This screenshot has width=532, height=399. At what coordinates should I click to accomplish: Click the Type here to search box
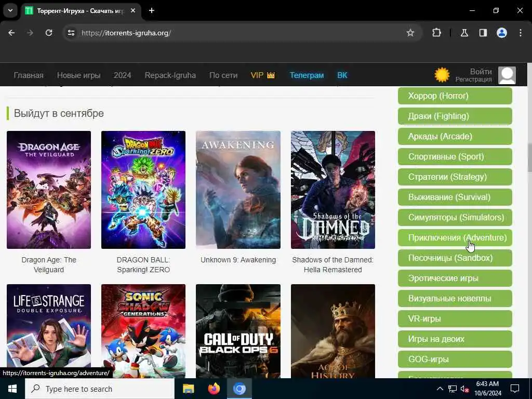coord(100,389)
